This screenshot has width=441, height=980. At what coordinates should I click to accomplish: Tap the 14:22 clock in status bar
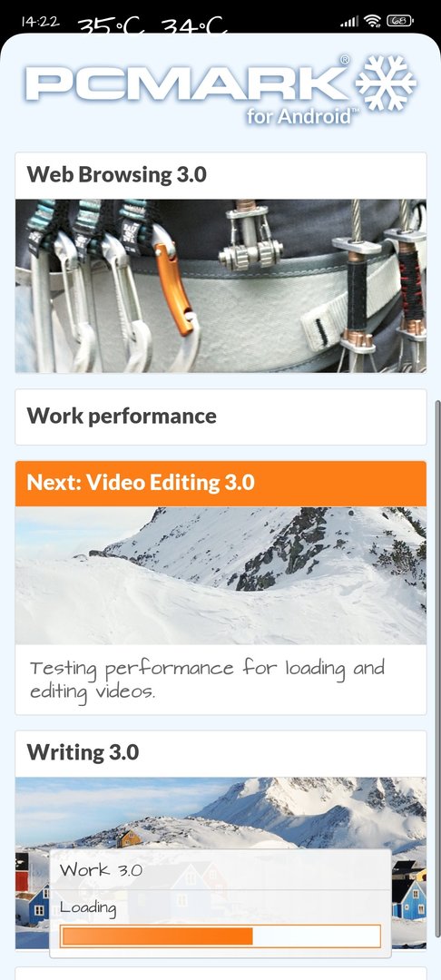tap(40, 21)
